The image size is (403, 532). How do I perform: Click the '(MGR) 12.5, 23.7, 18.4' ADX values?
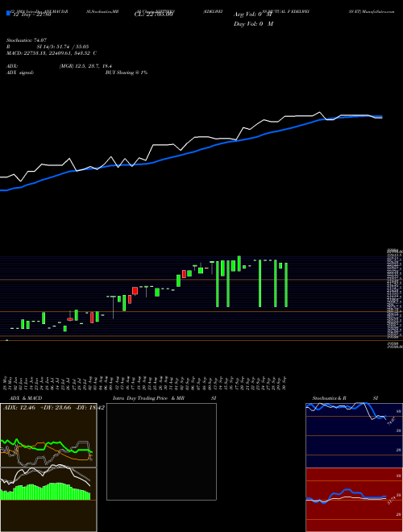point(85,66)
